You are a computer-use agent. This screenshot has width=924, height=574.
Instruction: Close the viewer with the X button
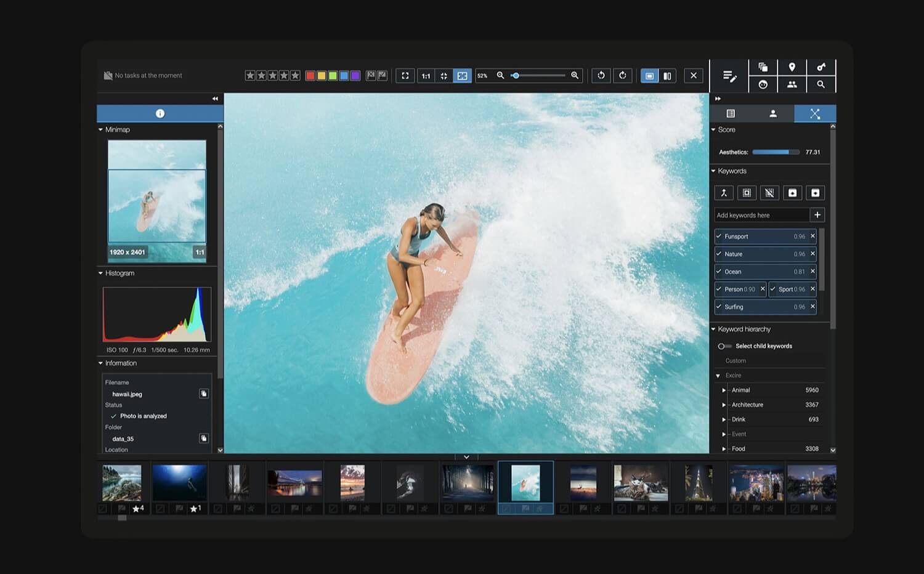pyautogui.click(x=694, y=75)
